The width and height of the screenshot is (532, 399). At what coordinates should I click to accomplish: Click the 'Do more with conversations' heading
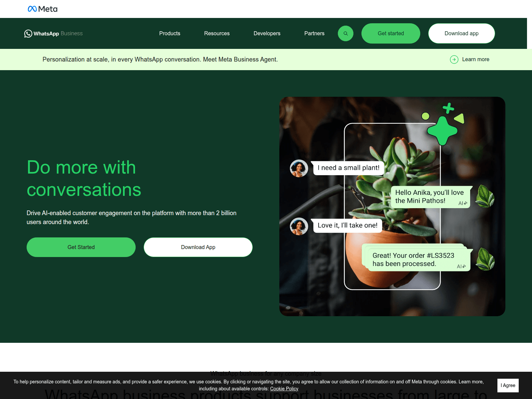point(84,178)
